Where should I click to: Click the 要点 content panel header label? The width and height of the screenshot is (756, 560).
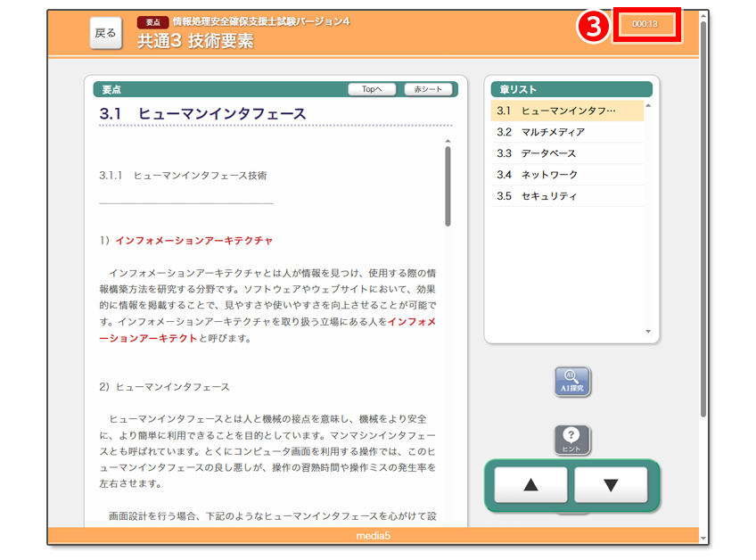pos(111,90)
